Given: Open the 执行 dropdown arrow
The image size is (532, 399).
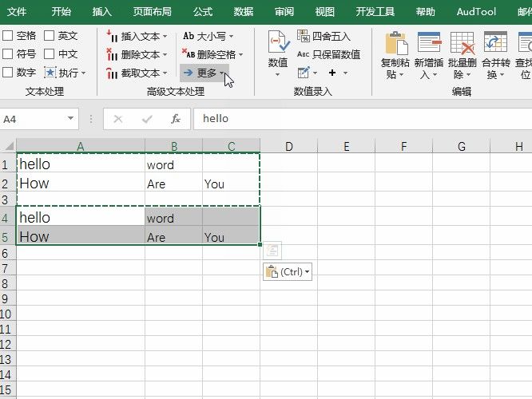Looking at the screenshot, I should tap(83, 73).
